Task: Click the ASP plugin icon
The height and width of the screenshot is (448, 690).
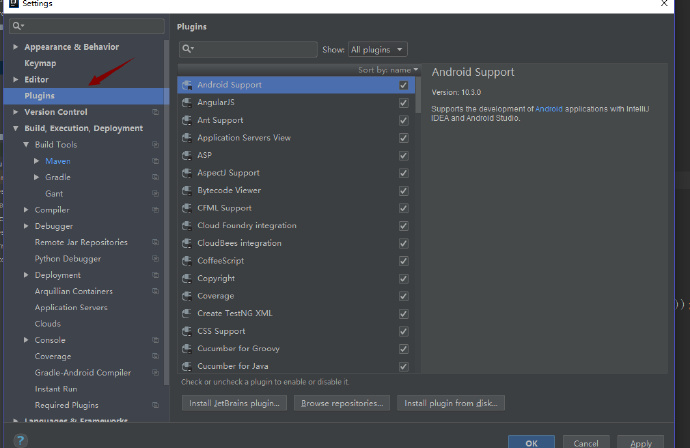Action: click(x=187, y=155)
